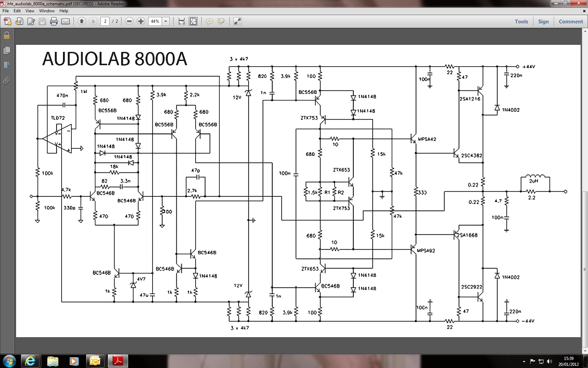Click the scrollbar down arrow
This screenshot has height=368, width=588.
tap(585, 351)
